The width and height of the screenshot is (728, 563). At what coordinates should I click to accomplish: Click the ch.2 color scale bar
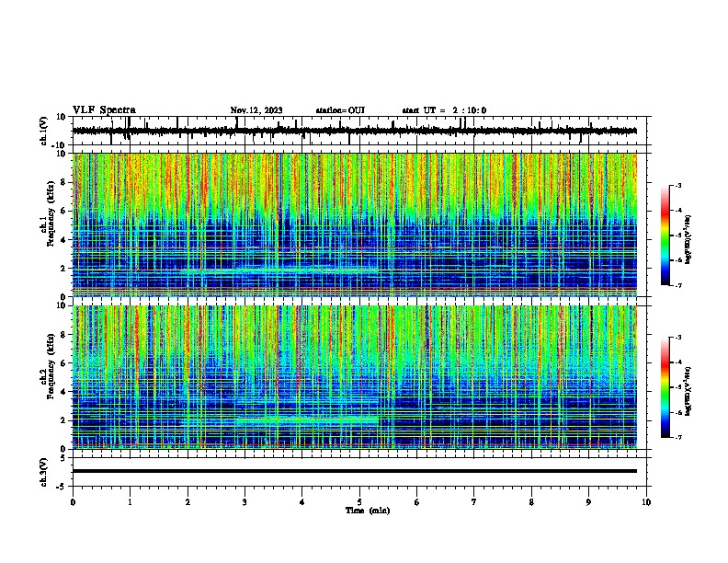[665, 387]
